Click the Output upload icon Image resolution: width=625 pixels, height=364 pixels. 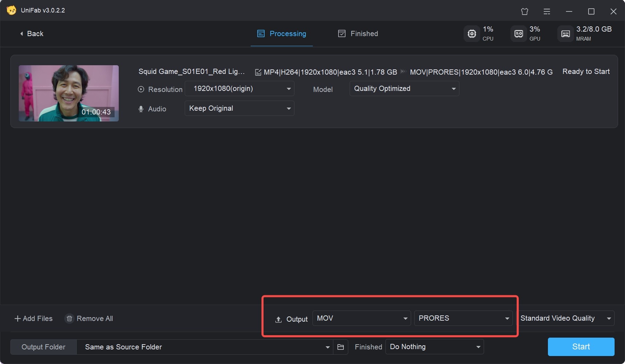(x=278, y=320)
